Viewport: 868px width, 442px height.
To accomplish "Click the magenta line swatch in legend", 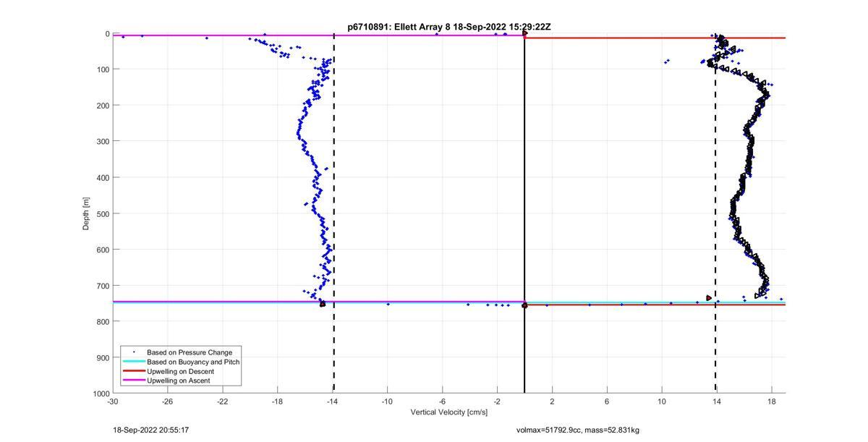I will pyautogui.click(x=133, y=381).
